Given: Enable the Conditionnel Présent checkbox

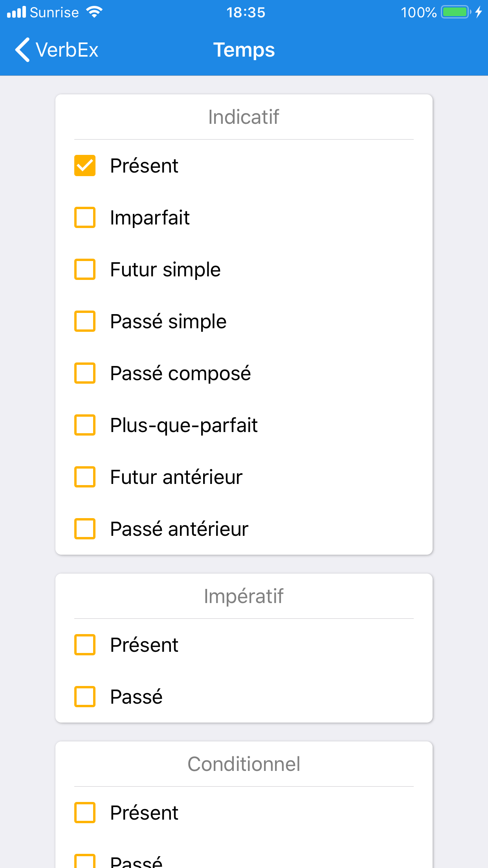Looking at the screenshot, I should [x=85, y=813].
